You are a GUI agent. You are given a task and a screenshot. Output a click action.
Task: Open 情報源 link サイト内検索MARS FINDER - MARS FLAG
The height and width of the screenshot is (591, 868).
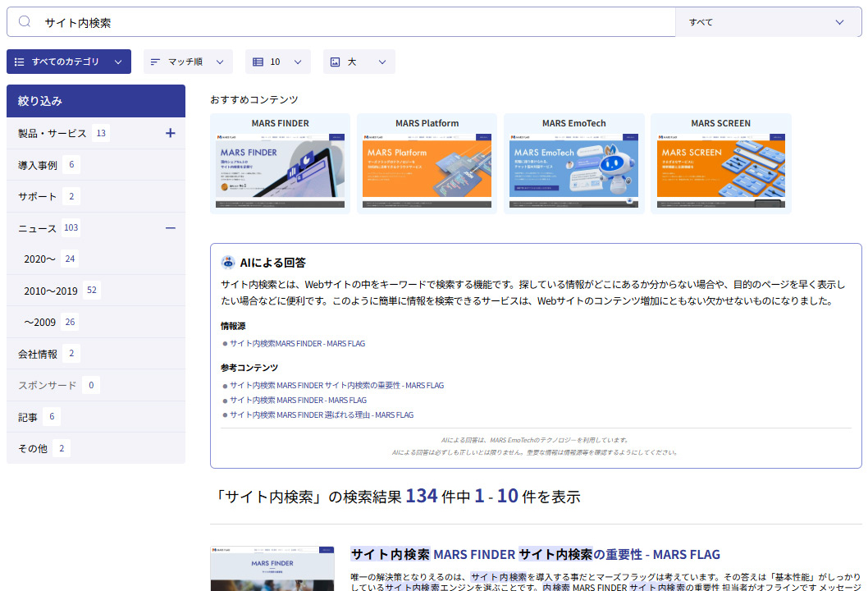(297, 343)
